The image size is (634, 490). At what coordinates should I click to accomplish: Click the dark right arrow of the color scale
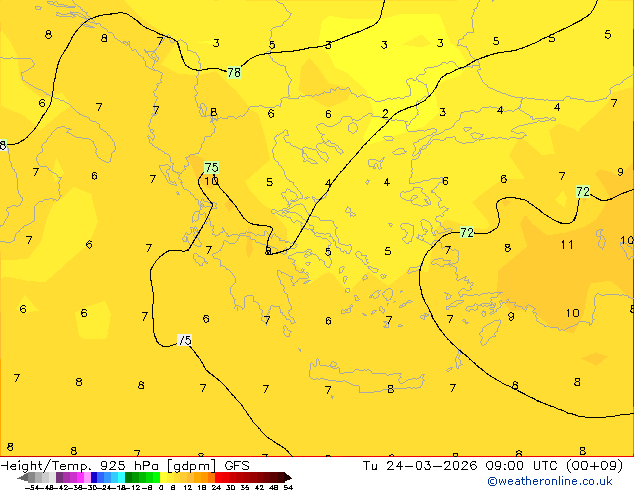pos(288,477)
